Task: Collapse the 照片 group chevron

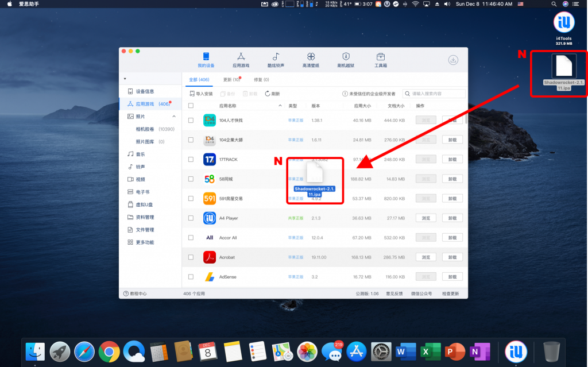Action: coord(174,117)
